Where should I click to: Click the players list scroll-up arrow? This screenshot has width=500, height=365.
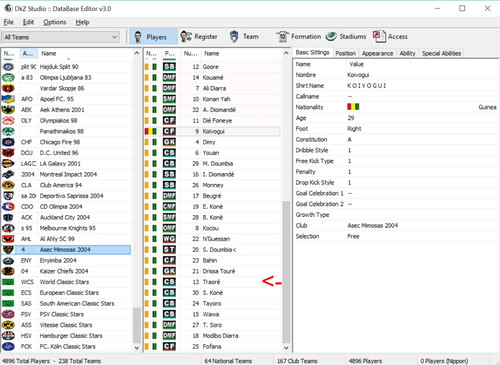pyautogui.click(x=286, y=53)
